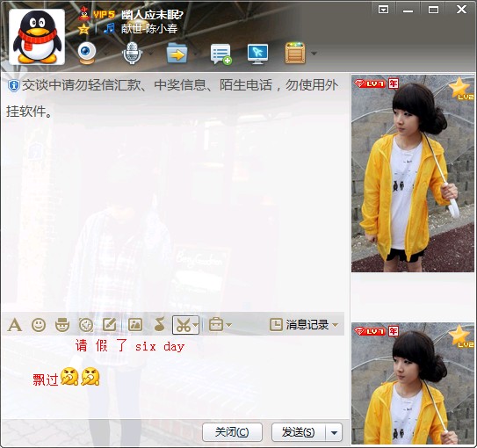
Task: Open file transfer via the folder arrow icon
Action: point(177,53)
